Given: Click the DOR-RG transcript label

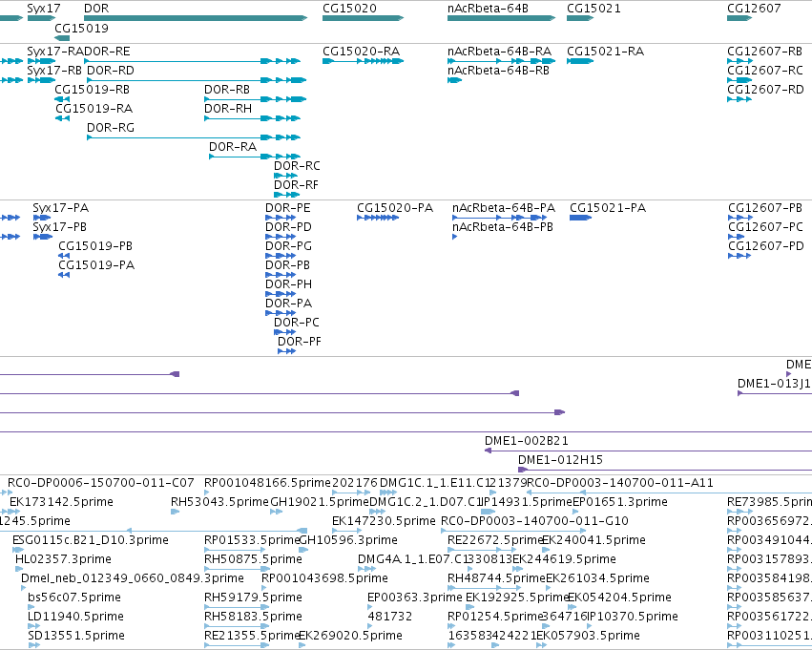Looking at the screenshot, I should pos(111,128).
